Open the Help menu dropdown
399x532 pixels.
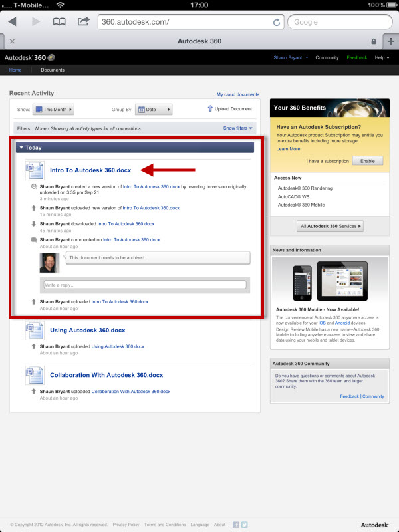coord(382,57)
